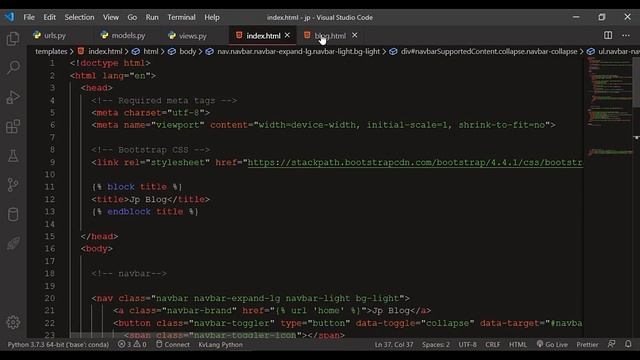The height and width of the screenshot is (360, 640).
Task: Change indentation via Spaces: 2
Action: coord(436,344)
